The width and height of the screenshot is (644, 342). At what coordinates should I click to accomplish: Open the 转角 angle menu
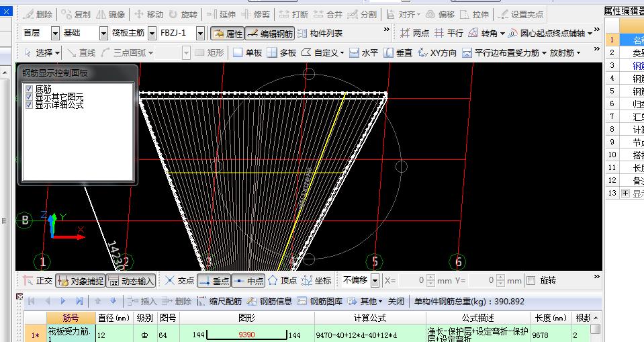486,34
